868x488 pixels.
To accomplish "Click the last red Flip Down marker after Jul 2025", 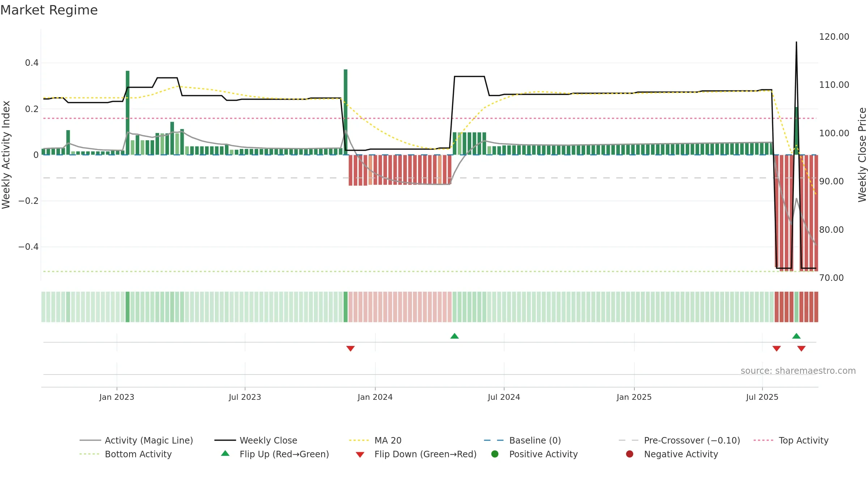I will (801, 348).
